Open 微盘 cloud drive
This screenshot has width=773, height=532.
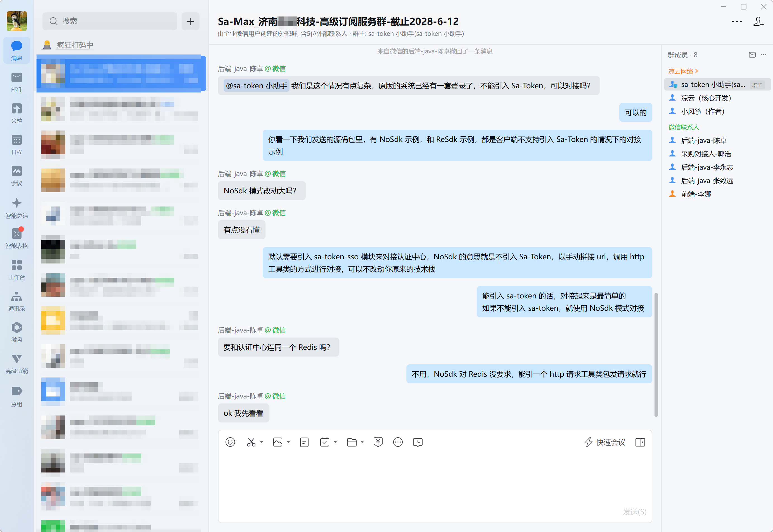(x=17, y=332)
